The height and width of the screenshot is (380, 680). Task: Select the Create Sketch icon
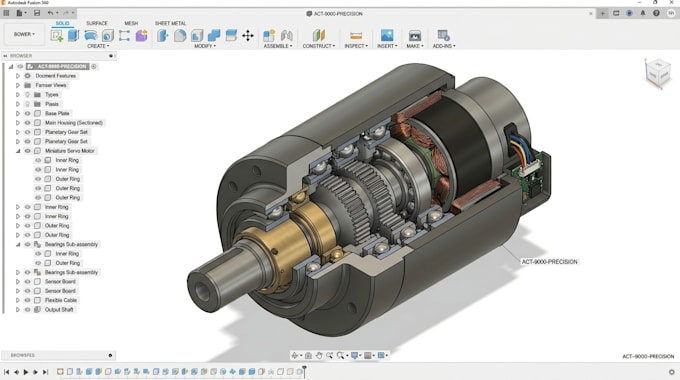(57, 35)
